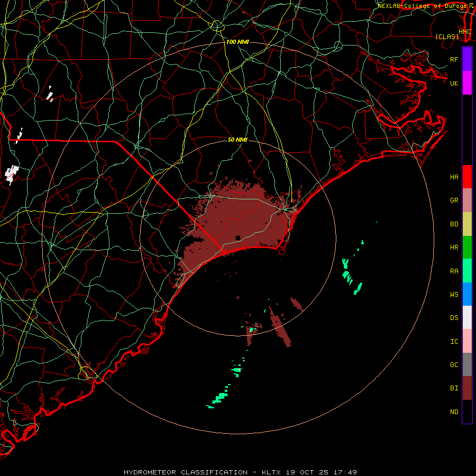Click the small black hole in the brown echo

[x=238, y=237]
